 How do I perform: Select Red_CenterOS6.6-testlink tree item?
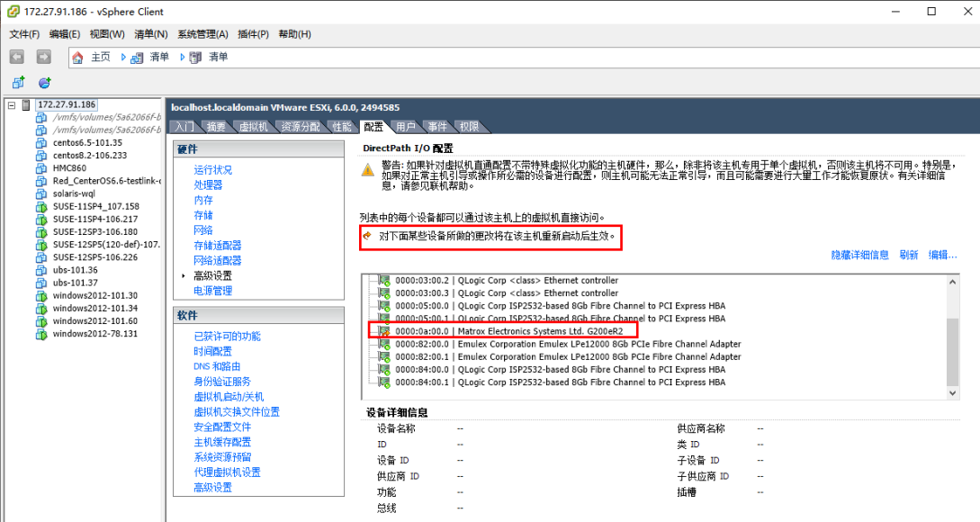(x=107, y=181)
